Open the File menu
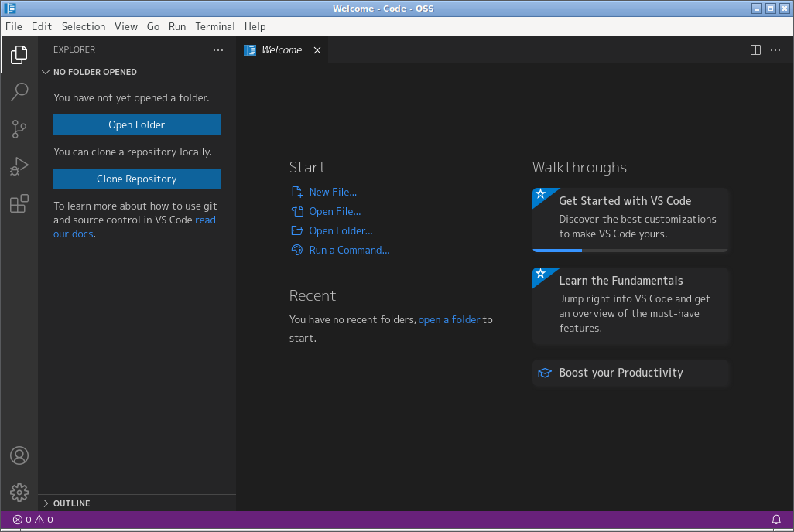This screenshot has width=794, height=532. (14, 26)
